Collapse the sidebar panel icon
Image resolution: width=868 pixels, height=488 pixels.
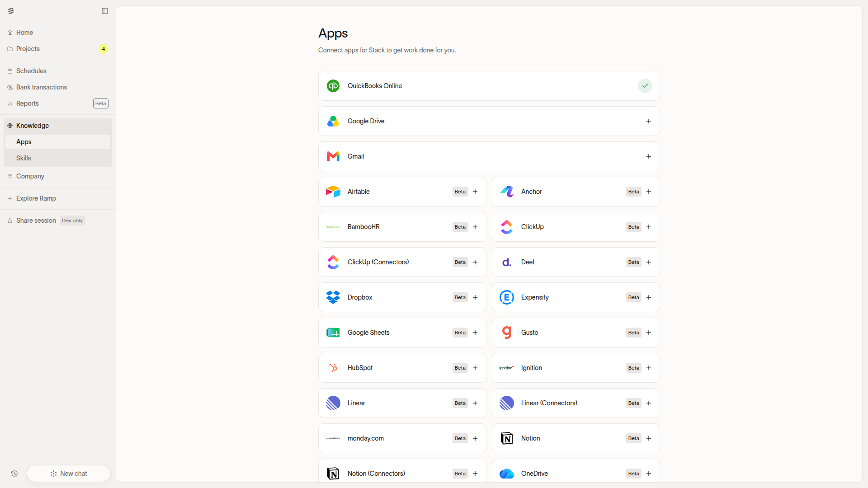[x=105, y=11]
